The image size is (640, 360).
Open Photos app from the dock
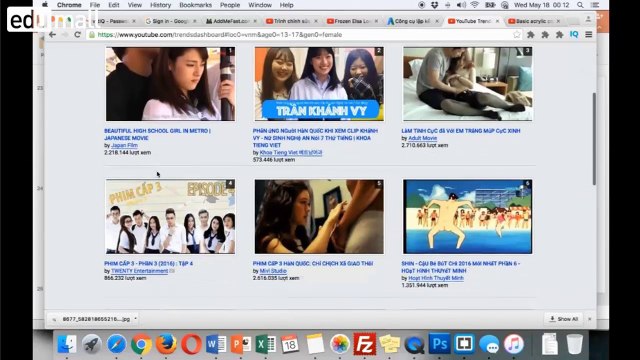coord(340,344)
